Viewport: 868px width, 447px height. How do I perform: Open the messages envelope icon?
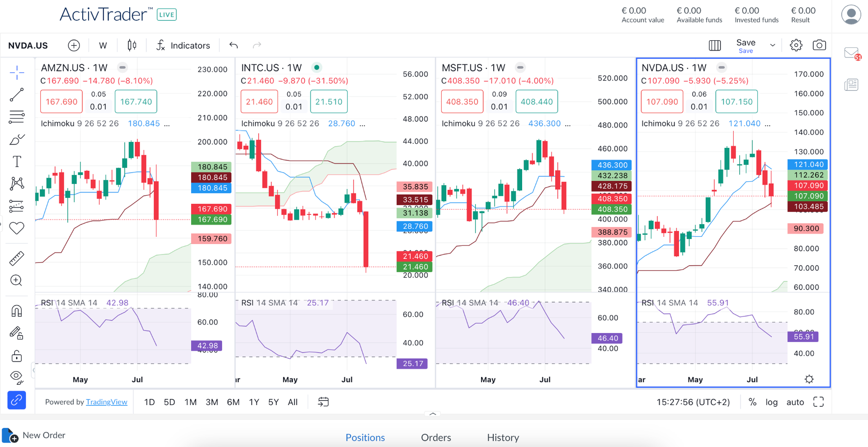pos(852,54)
